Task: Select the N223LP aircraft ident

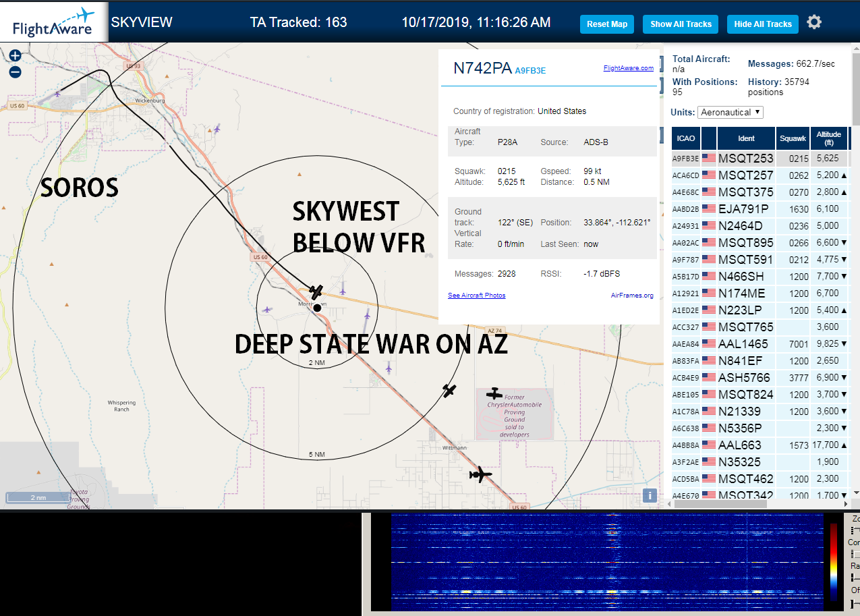Action: (741, 310)
